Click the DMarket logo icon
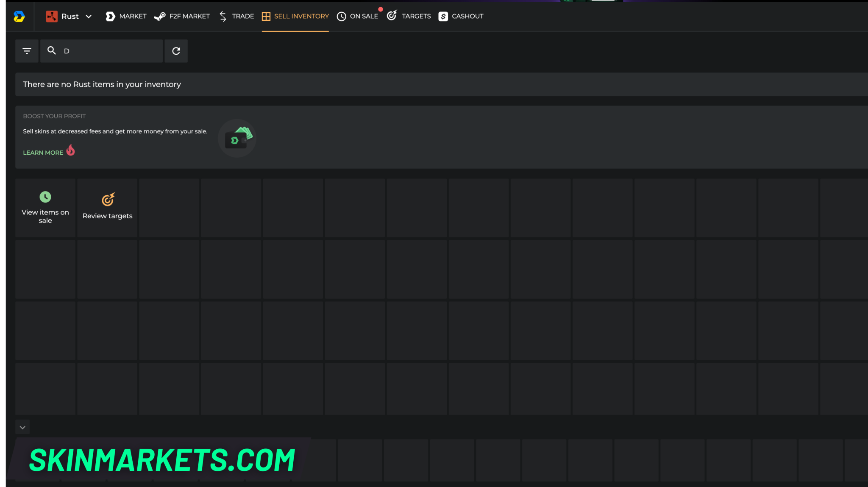Viewport: 868px width, 487px height. (19, 16)
